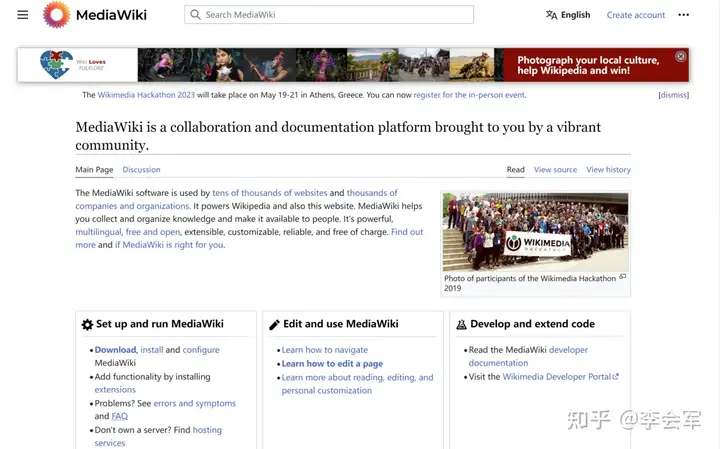Click the flask icon beside Develop heading

[461, 325]
